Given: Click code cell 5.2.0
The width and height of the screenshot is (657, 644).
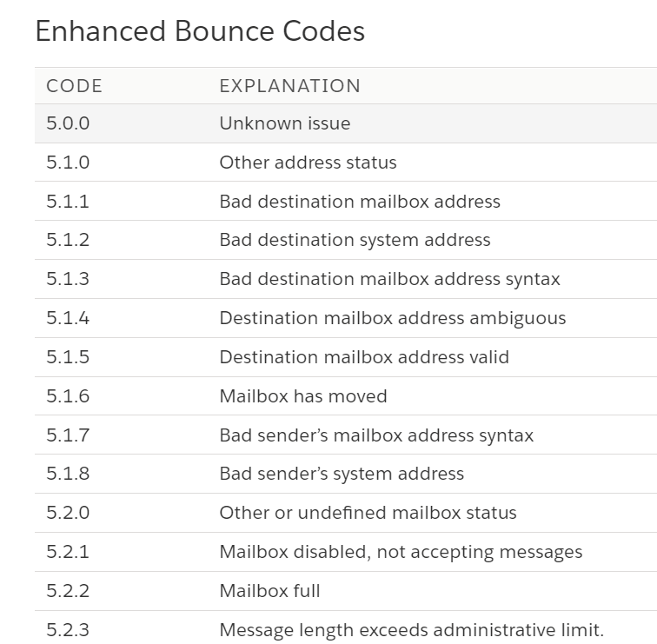Looking at the screenshot, I should click(x=68, y=513).
